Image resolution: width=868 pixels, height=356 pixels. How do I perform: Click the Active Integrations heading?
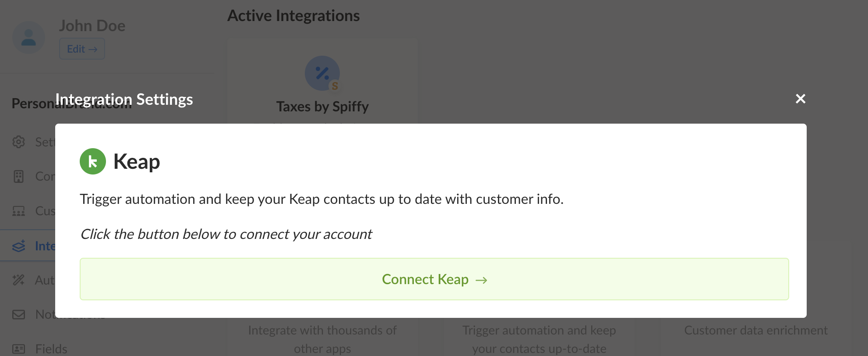click(x=293, y=16)
